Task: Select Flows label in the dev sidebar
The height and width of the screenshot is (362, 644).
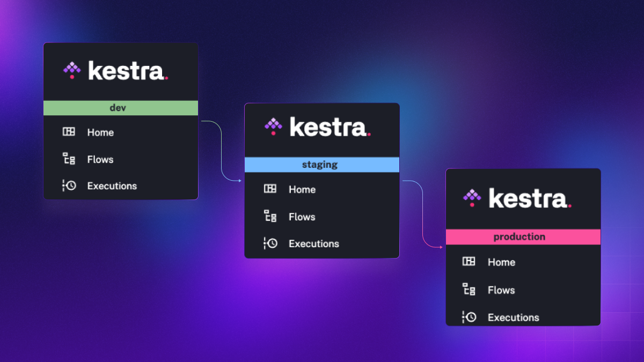Action: click(x=100, y=159)
